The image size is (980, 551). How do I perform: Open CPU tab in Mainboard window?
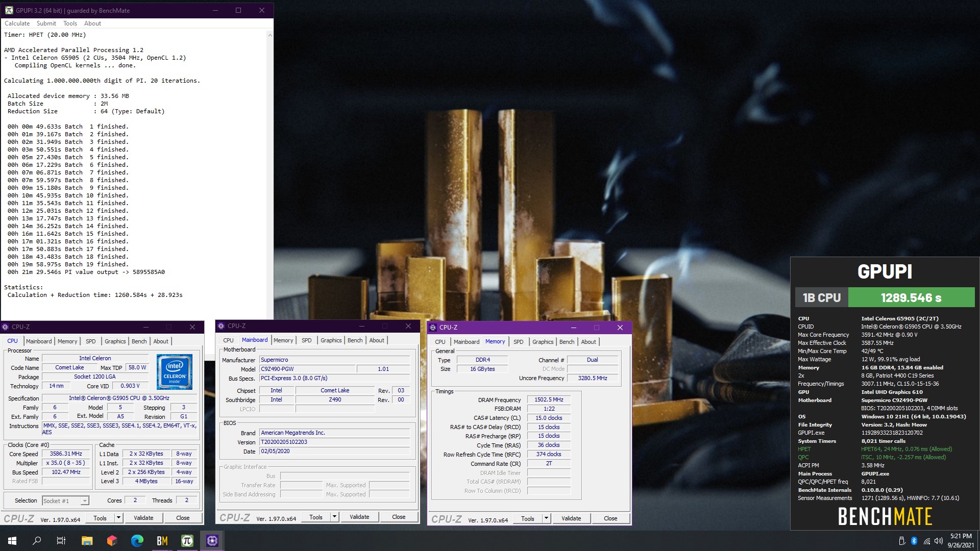click(x=228, y=340)
